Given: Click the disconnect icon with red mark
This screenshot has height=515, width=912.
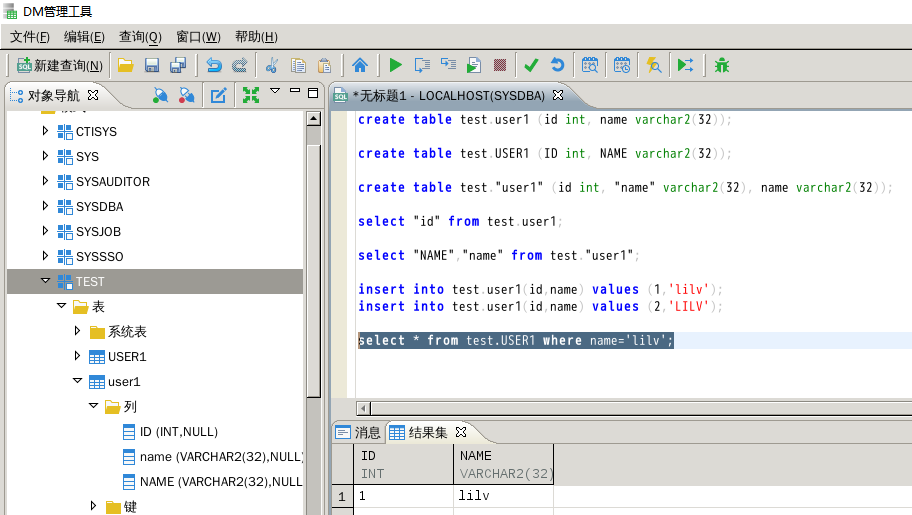Looking at the screenshot, I should click(186, 95).
